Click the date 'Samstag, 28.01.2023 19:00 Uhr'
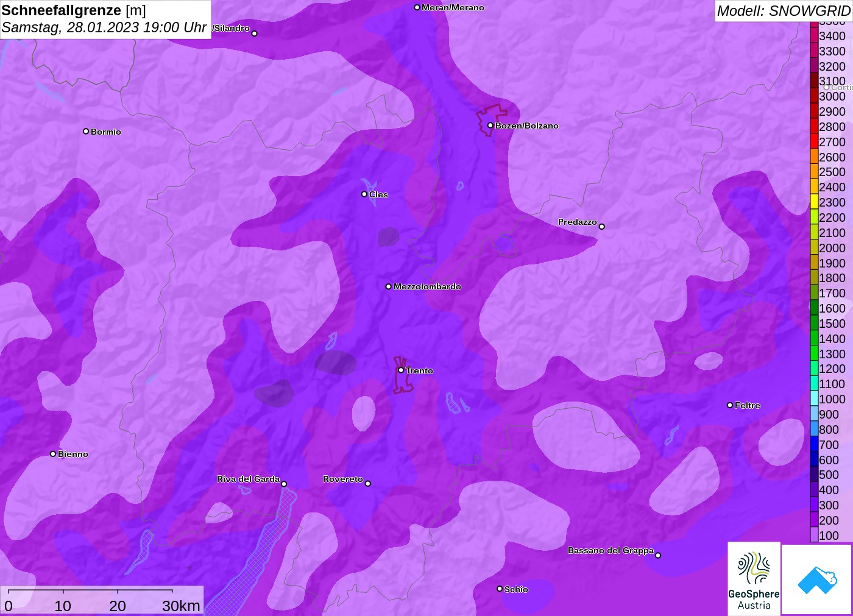This screenshot has height=616, width=853. point(104,27)
